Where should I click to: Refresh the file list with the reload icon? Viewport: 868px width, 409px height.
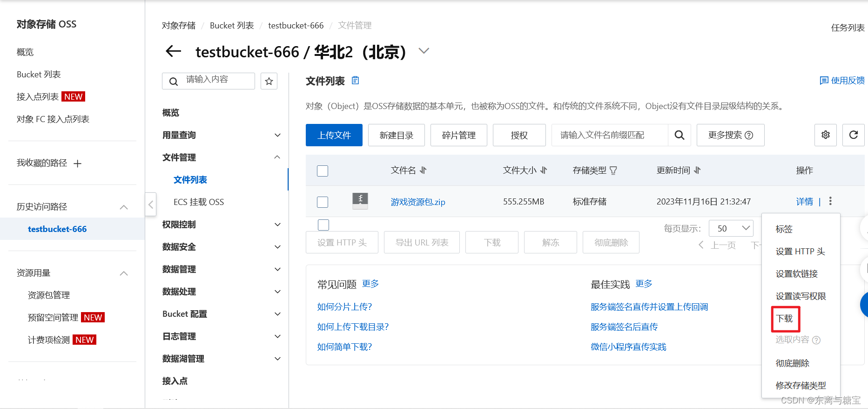(x=853, y=135)
